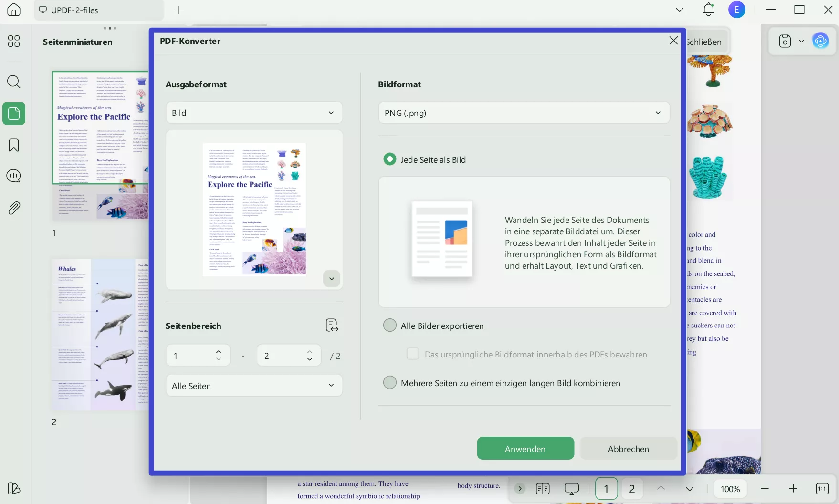839x504 pixels.
Task: Switch to the UPDF-2-files tab
Action: click(99, 10)
